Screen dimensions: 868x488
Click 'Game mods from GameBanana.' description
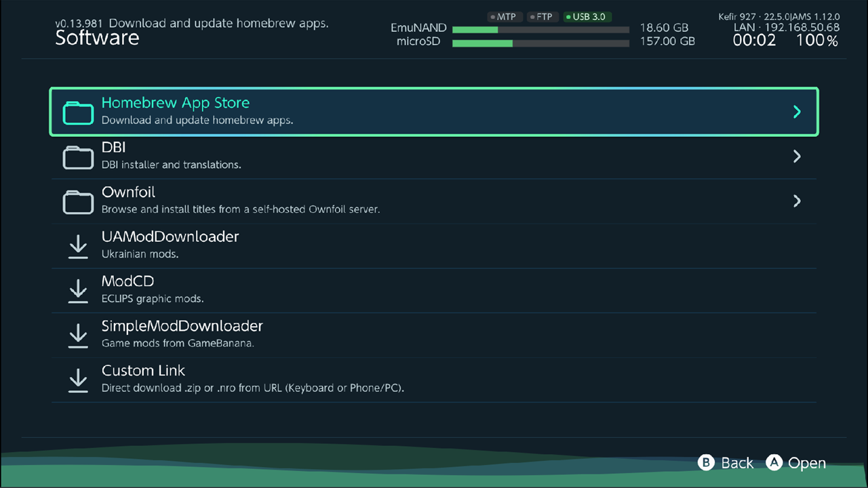(x=178, y=344)
